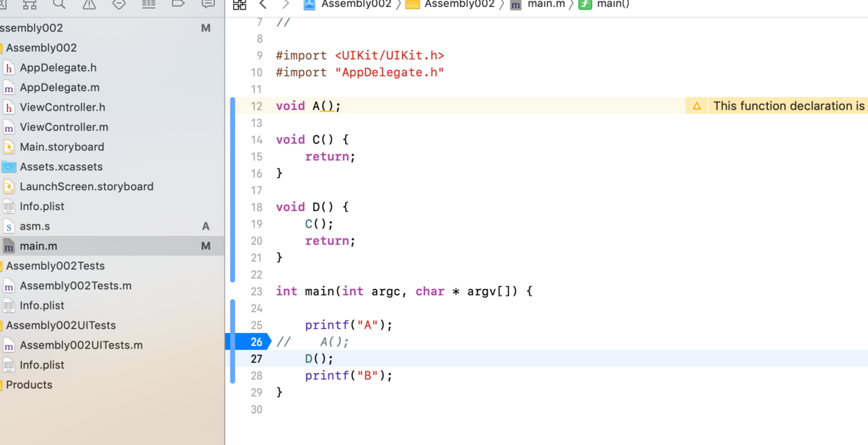Click the "AppDelegate.h" import line

coord(360,72)
